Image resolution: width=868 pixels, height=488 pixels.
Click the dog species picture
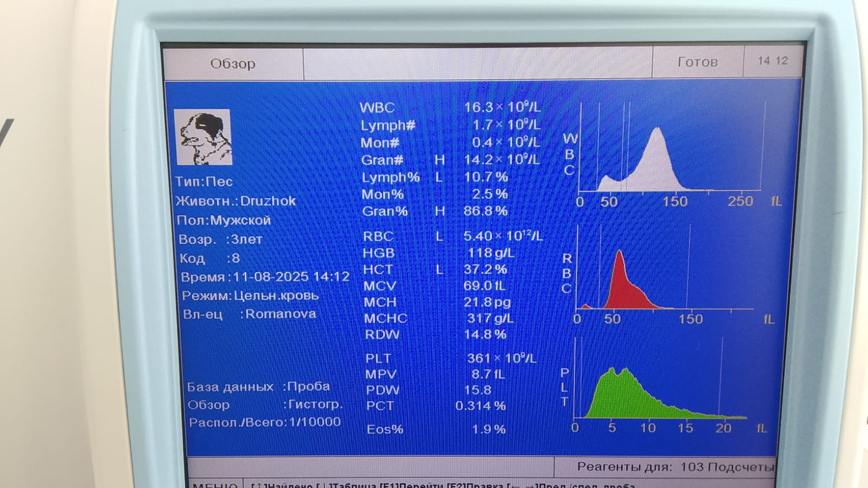[203, 137]
